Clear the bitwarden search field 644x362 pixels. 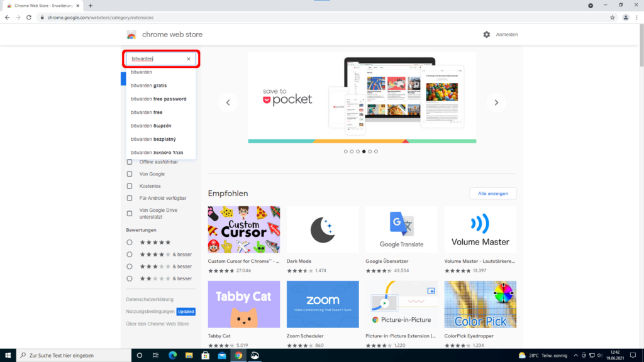tap(189, 58)
